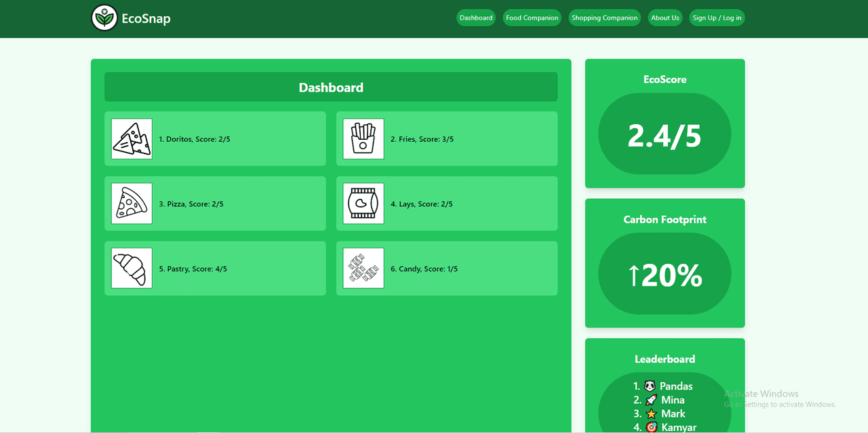The height and width of the screenshot is (433, 868).
Task: Select the Lays chip bag icon
Action: (363, 204)
